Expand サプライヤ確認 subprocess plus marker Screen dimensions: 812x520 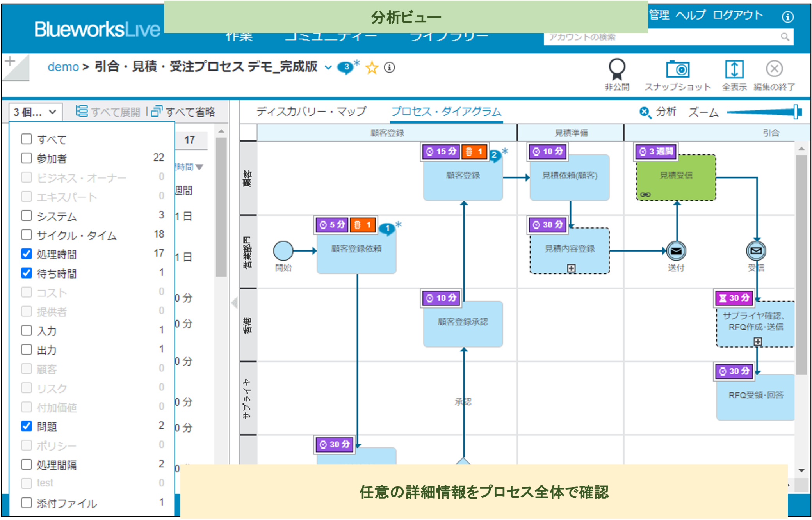[x=757, y=341]
